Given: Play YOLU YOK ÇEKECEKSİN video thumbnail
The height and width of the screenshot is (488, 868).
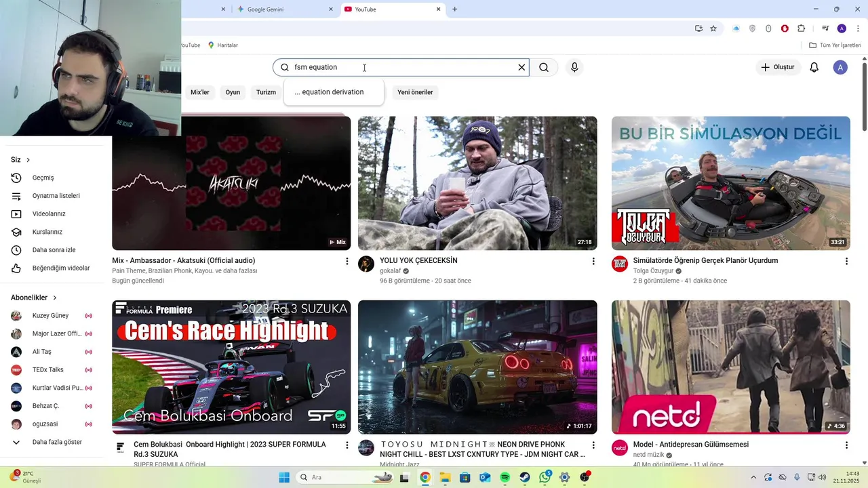Looking at the screenshot, I should click(x=477, y=183).
